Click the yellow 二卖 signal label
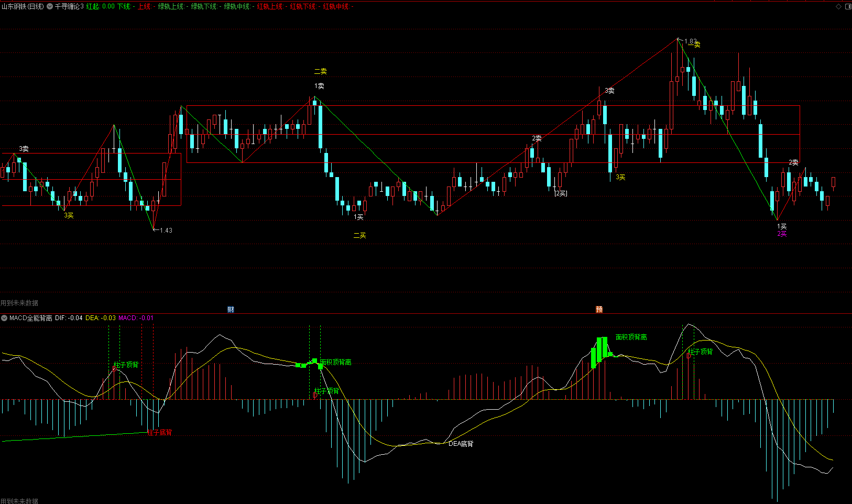 click(320, 71)
